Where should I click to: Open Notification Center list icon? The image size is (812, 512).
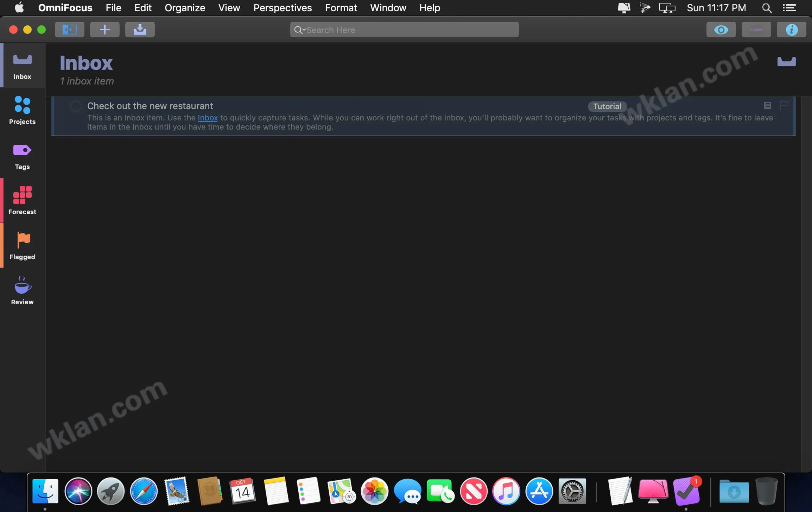(789, 8)
